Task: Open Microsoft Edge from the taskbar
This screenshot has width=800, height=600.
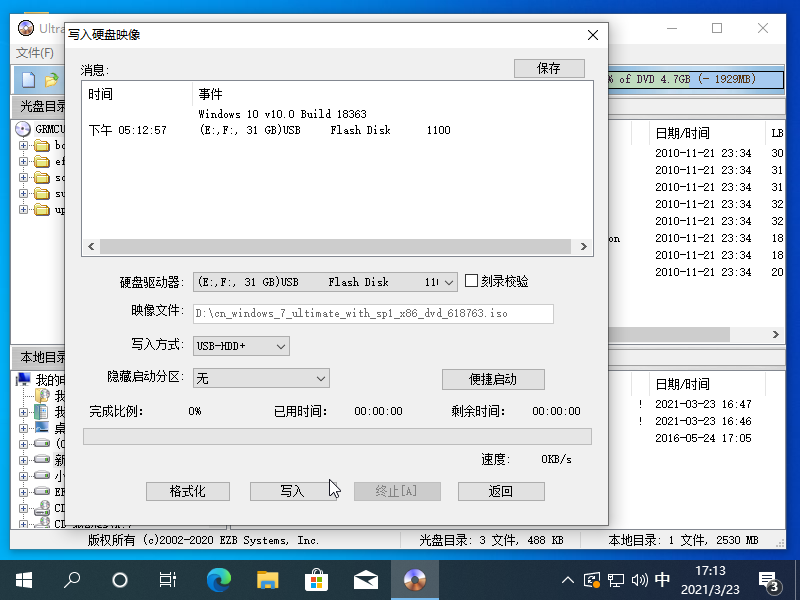Action: click(218, 579)
